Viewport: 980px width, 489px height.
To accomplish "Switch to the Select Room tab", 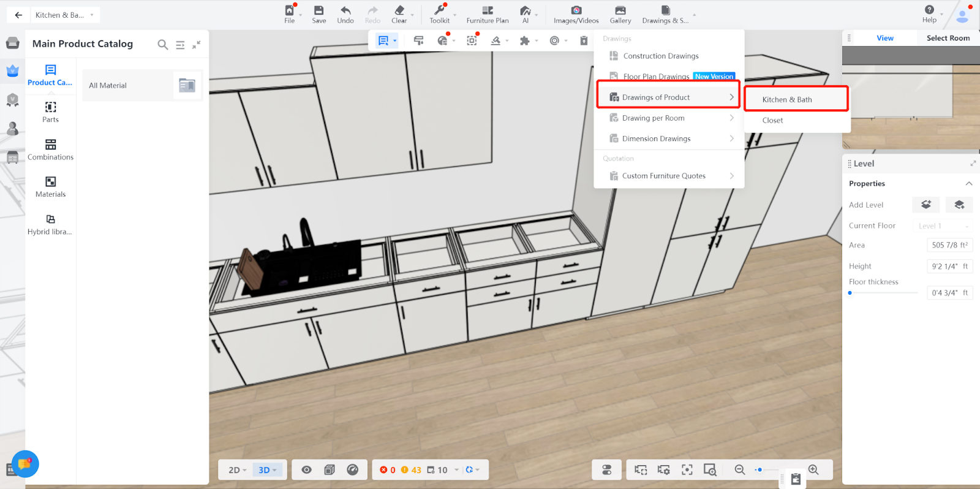I will [948, 38].
